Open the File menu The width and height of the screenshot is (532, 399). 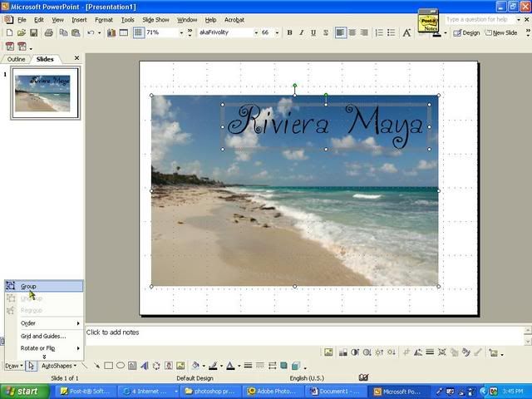22,20
